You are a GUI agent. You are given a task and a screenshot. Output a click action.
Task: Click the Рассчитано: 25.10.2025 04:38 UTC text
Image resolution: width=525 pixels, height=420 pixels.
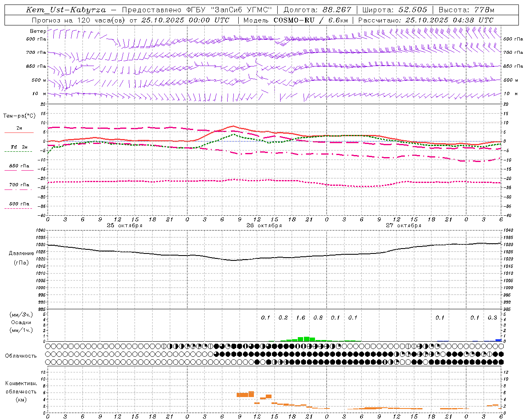(426, 20)
